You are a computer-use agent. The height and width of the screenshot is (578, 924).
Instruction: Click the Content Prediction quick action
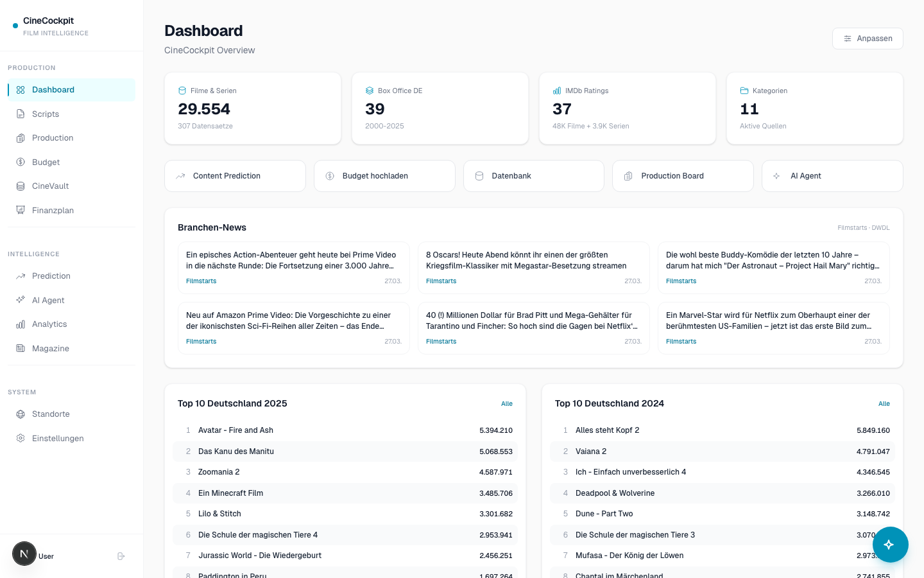pyautogui.click(x=235, y=176)
